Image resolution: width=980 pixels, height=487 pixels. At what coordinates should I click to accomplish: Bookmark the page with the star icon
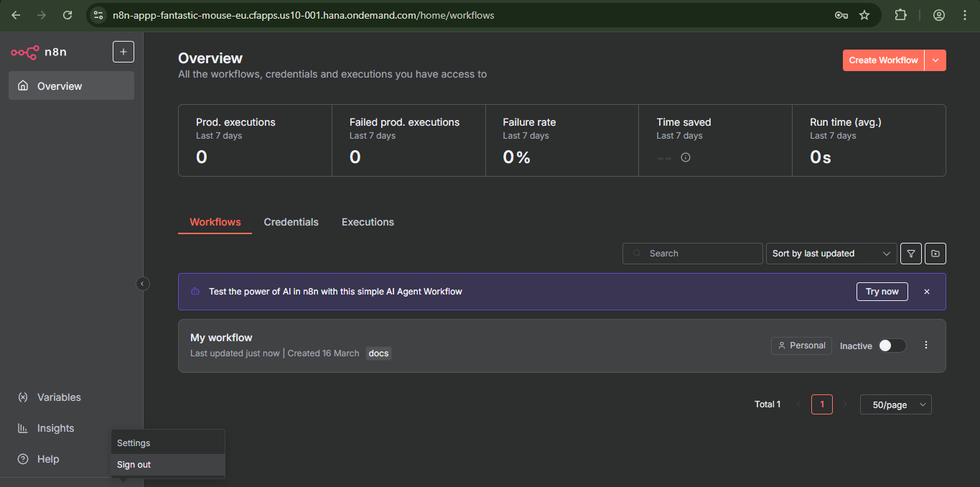coord(864,14)
